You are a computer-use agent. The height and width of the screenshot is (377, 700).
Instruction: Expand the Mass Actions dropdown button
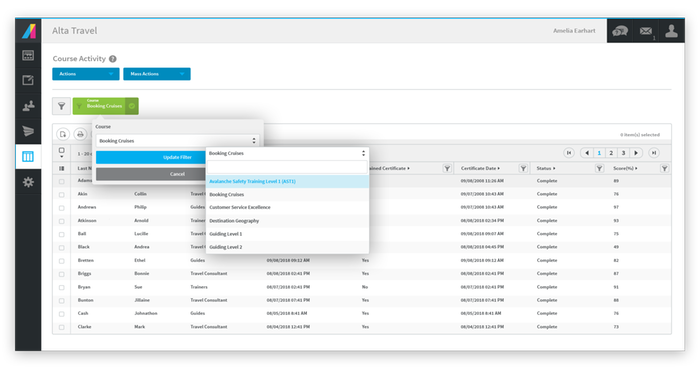(157, 74)
